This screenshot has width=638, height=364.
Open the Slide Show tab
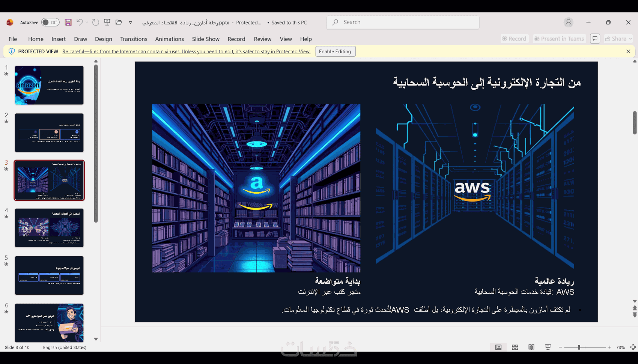[206, 39]
